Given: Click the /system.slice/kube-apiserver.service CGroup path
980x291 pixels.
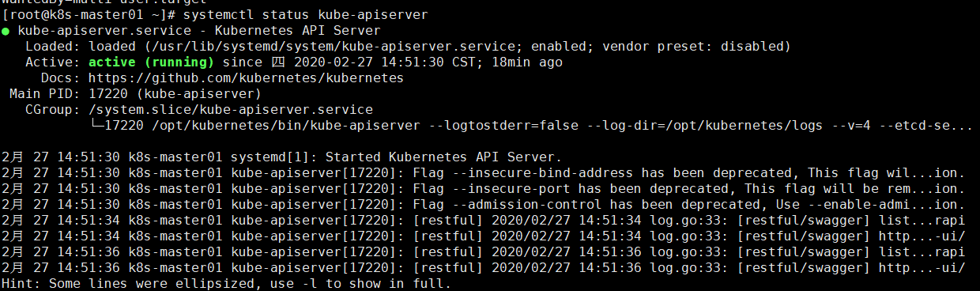Looking at the screenshot, I should pyautogui.click(x=230, y=110).
